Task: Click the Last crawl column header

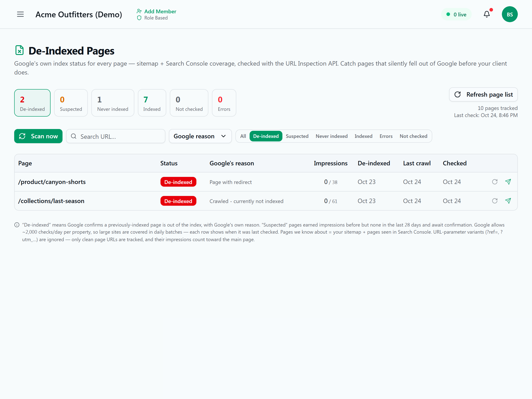Action: point(417,163)
